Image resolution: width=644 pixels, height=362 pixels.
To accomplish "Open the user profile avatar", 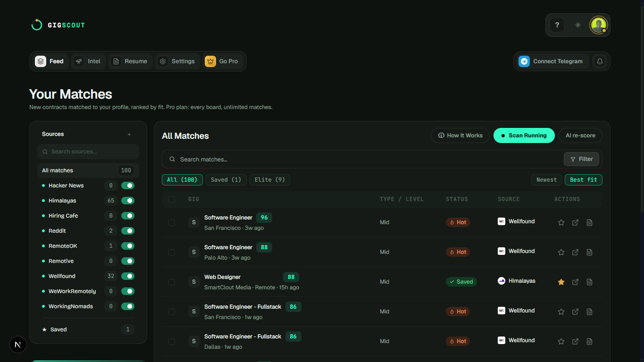I will (x=598, y=25).
